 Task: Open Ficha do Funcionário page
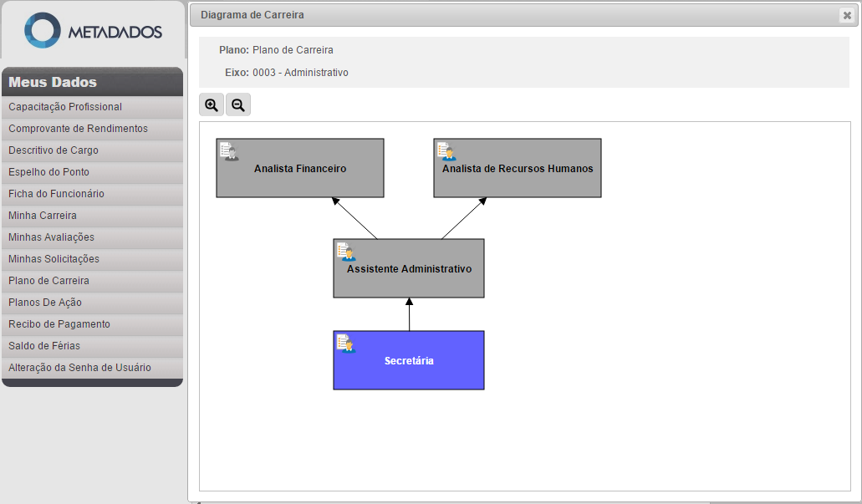(56, 194)
